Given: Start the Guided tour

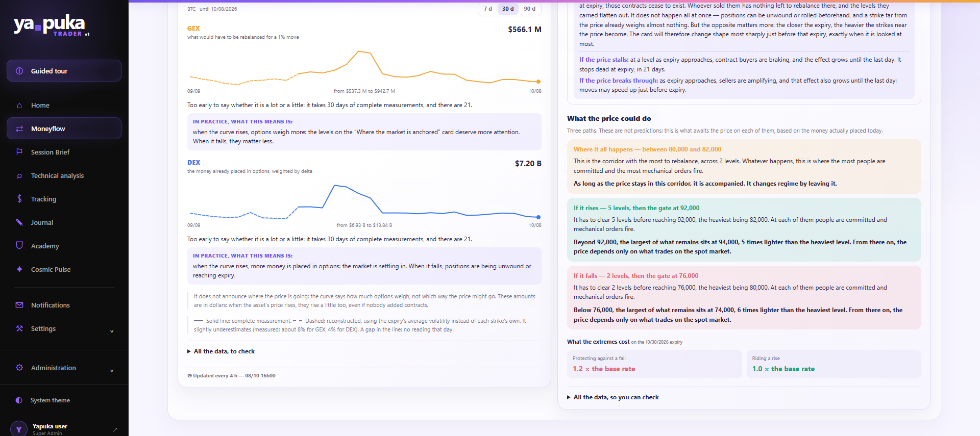Looking at the screenshot, I should click(64, 71).
